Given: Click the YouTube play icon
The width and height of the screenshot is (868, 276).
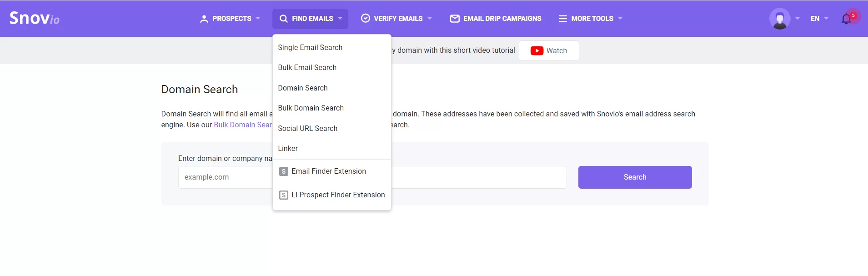Looking at the screenshot, I should click(x=537, y=51).
